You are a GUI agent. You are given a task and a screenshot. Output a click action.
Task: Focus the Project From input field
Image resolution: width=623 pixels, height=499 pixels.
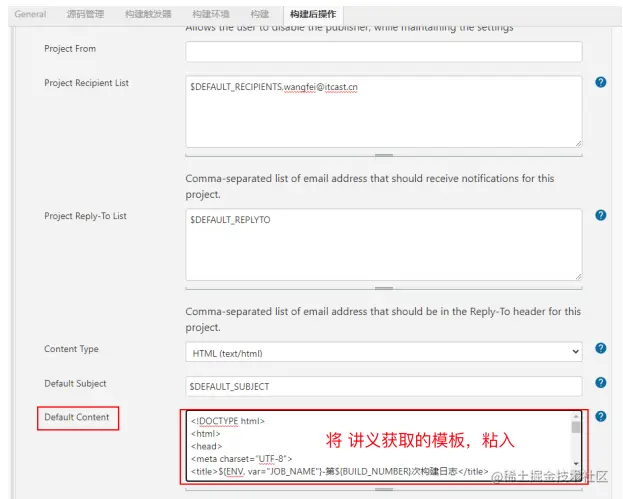(x=384, y=52)
